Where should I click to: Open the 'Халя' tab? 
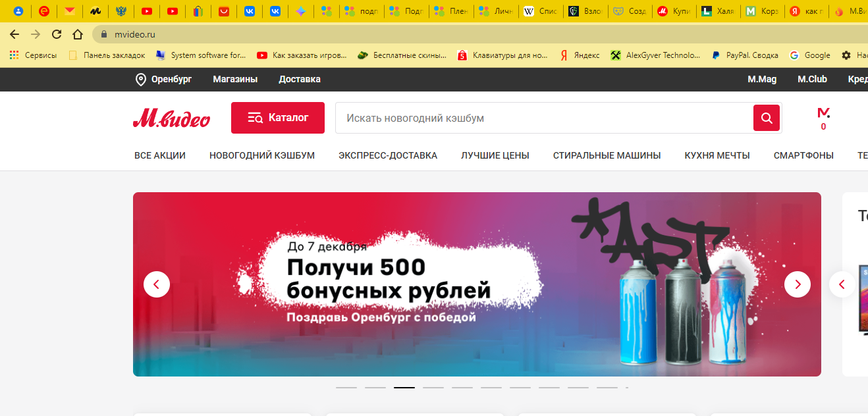[720, 11]
